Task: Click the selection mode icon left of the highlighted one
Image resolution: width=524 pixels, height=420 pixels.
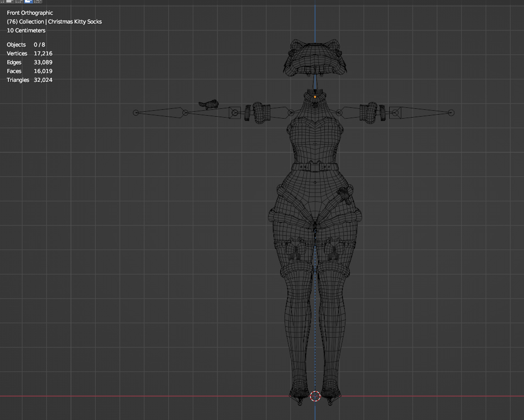Action: pos(19,1)
